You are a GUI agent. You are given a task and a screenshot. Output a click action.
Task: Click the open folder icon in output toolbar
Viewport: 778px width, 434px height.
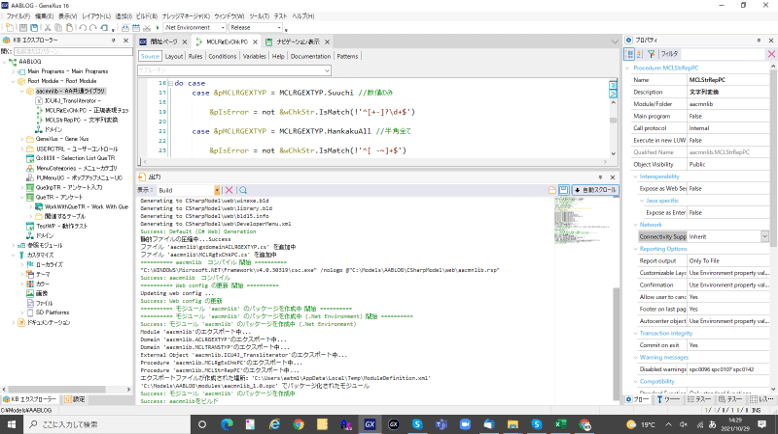click(552, 190)
